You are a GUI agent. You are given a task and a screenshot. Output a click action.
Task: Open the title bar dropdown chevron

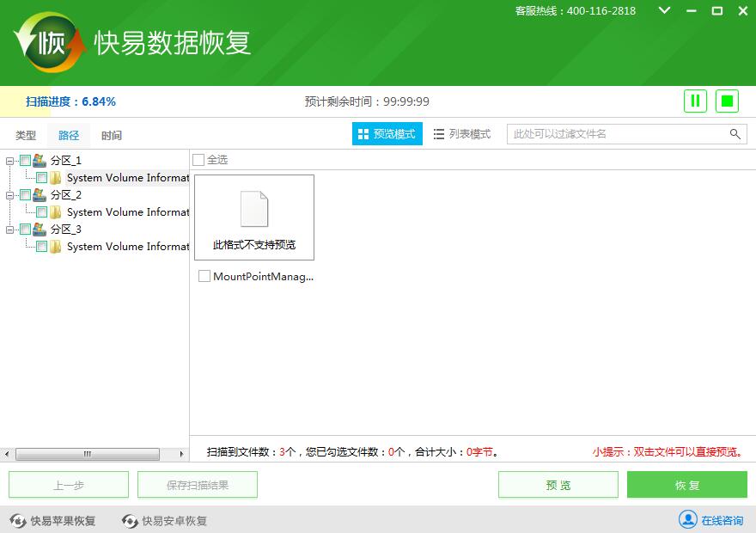pos(665,11)
